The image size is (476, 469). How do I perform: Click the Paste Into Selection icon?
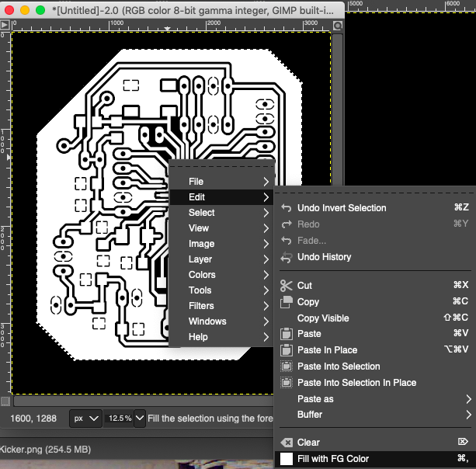click(x=286, y=367)
